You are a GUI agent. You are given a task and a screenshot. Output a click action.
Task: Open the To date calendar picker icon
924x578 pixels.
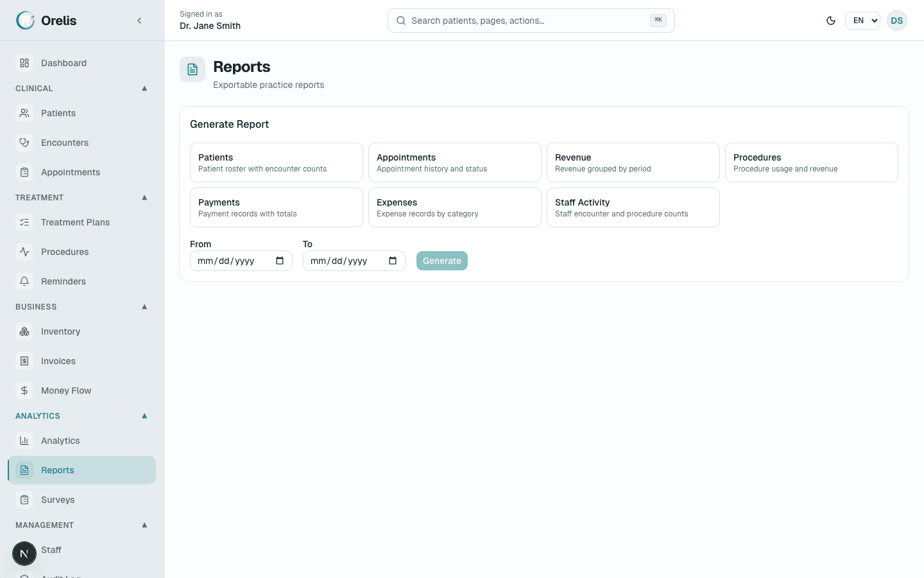pos(393,261)
